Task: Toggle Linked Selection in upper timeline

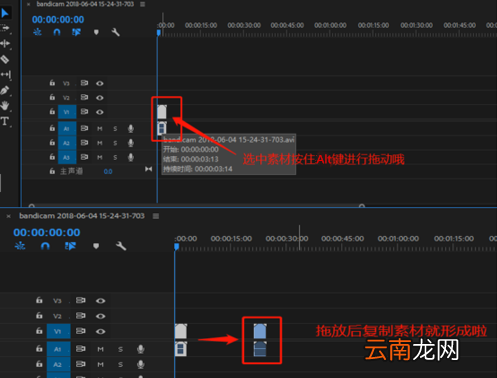Action: click(x=76, y=32)
